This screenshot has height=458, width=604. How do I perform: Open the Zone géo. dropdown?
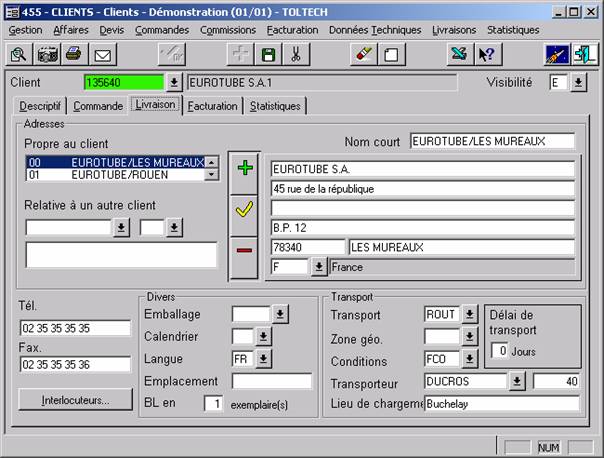(x=470, y=337)
